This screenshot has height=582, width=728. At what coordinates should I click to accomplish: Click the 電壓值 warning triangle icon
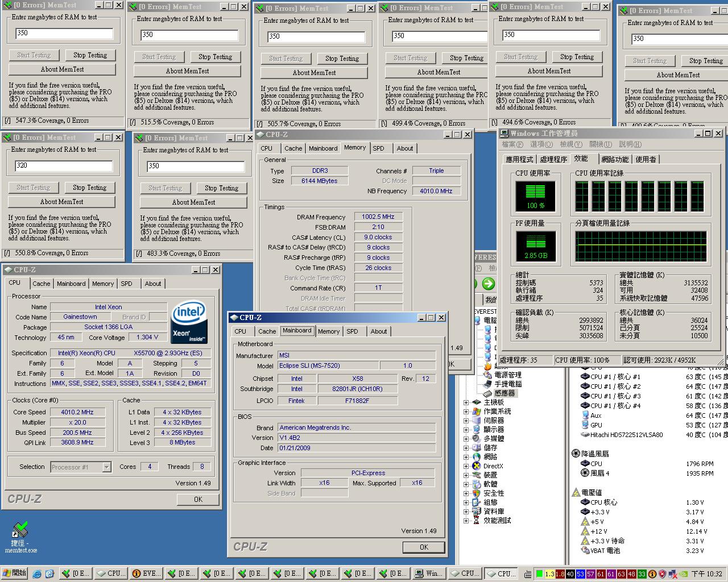click(576, 492)
